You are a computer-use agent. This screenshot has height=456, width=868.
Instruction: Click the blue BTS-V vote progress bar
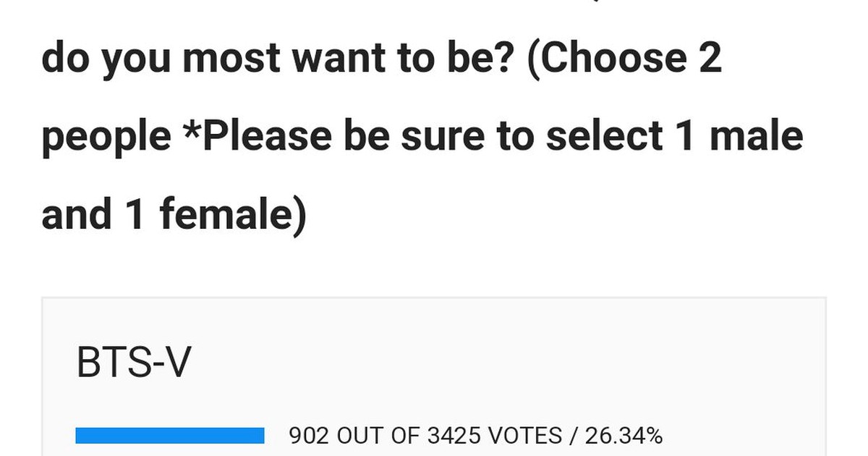[170, 436]
